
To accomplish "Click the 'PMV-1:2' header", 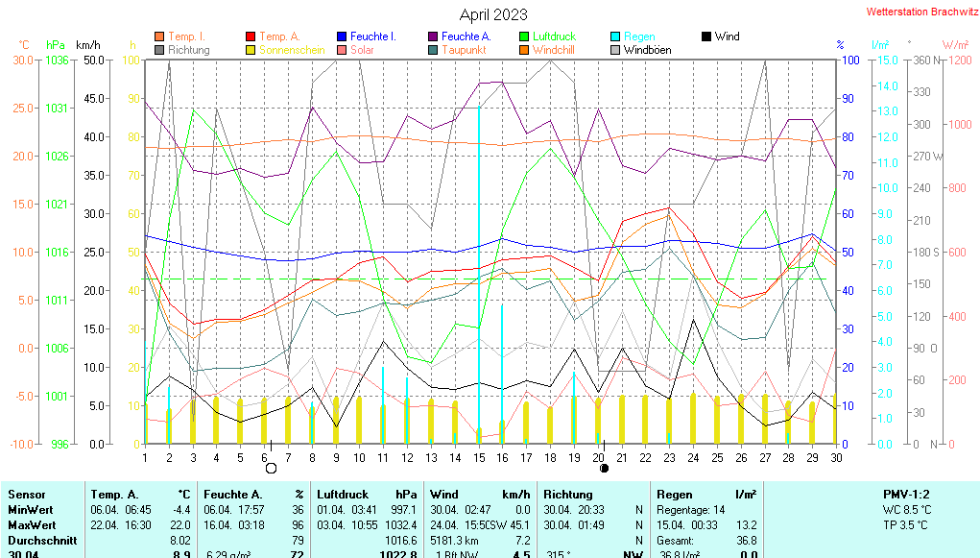I will [x=906, y=495].
